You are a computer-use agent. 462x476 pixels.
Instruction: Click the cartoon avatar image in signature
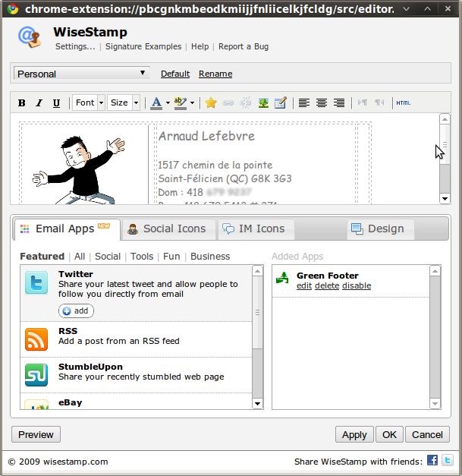[80, 170]
